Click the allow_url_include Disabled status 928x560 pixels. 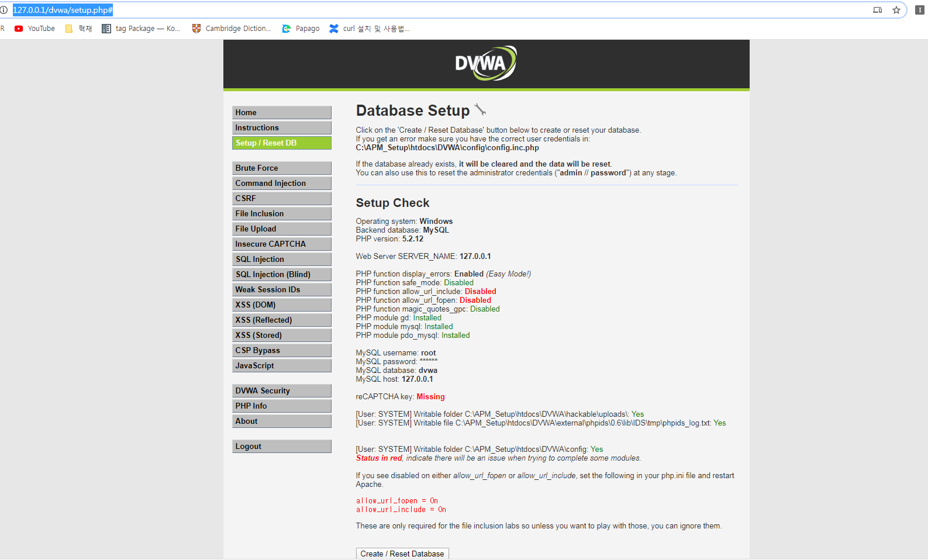pyautogui.click(x=480, y=292)
